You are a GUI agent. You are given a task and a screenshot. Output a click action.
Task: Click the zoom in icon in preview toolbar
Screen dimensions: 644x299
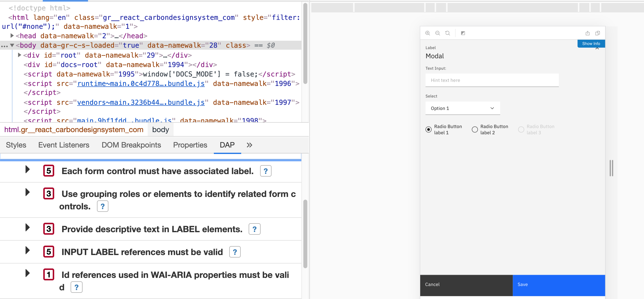coord(428,33)
